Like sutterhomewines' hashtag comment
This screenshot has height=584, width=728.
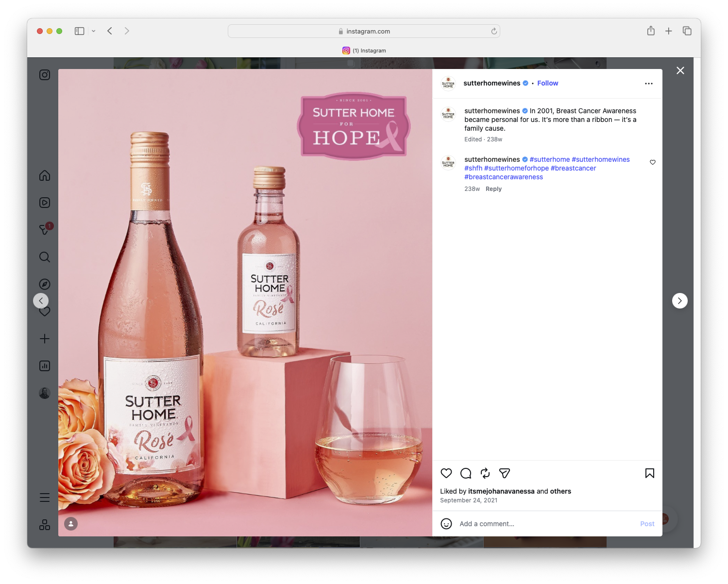(652, 162)
